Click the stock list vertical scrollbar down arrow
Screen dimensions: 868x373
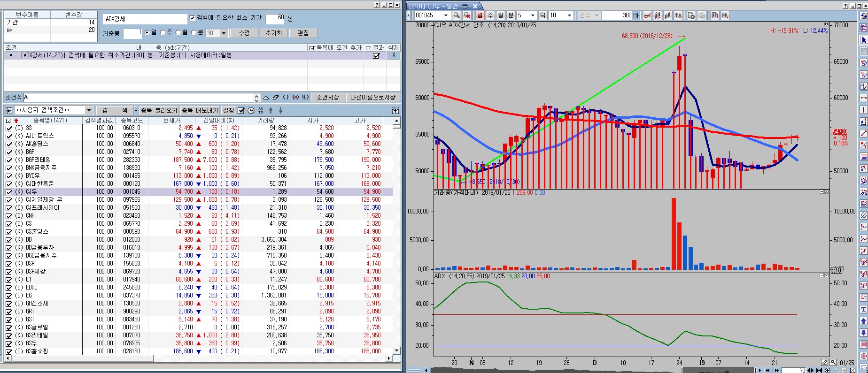(397, 351)
